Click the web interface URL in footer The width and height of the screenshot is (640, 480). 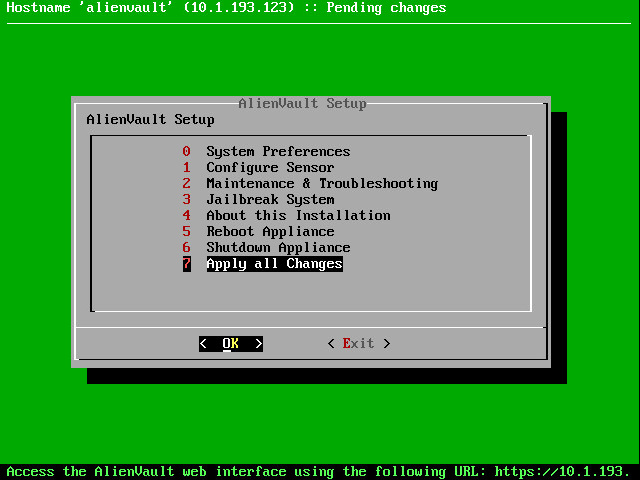(563, 472)
